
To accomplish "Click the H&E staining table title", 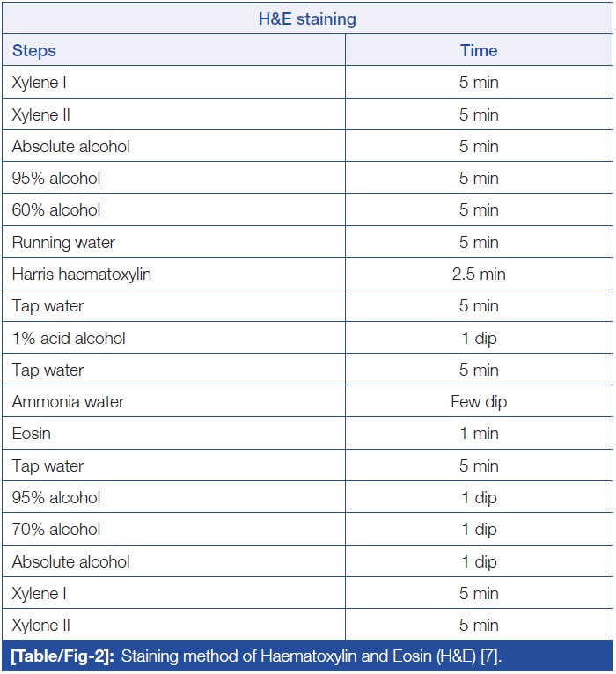I will tap(306, 18).
